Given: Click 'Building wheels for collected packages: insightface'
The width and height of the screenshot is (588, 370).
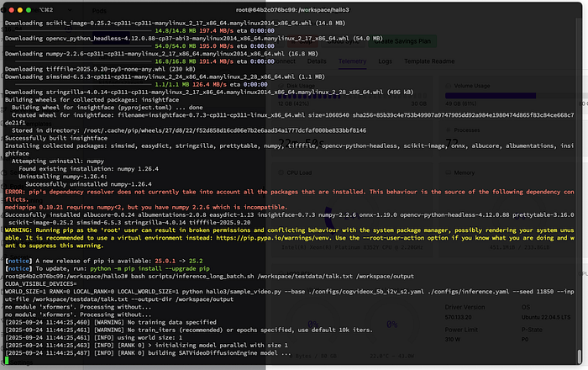Looking at the screenshot, I should [92, 100].
